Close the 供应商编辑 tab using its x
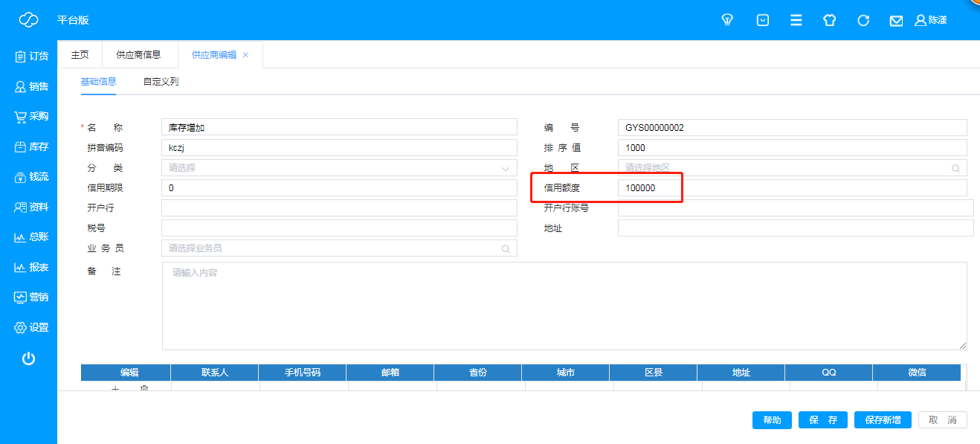The image size is (980, 444). 245,55
